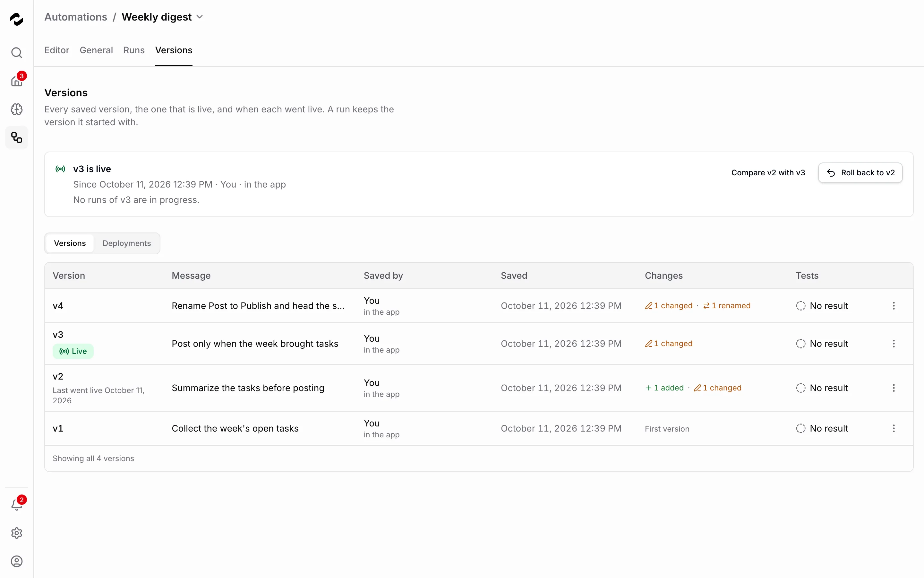924x578 pixels.
Task: Click message 'Rename Post to Publish and head the s...'
Action: coord(258,306)
